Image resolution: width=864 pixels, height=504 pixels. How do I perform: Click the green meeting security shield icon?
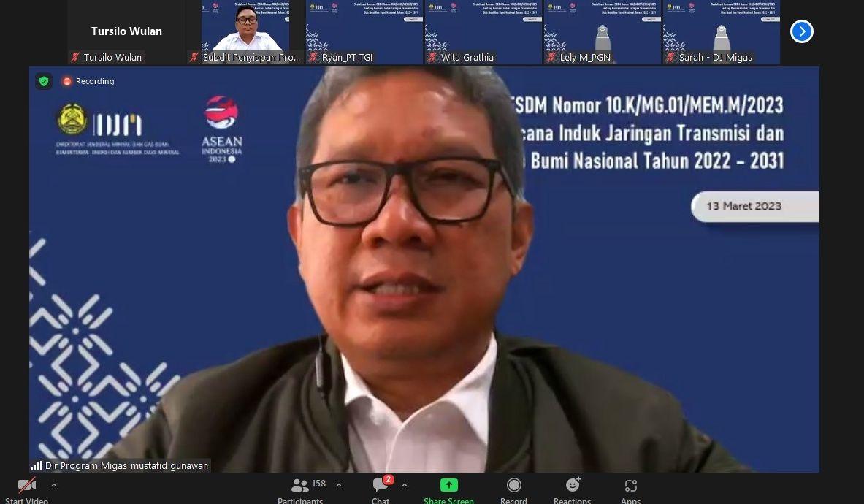[x=43, y=81]
